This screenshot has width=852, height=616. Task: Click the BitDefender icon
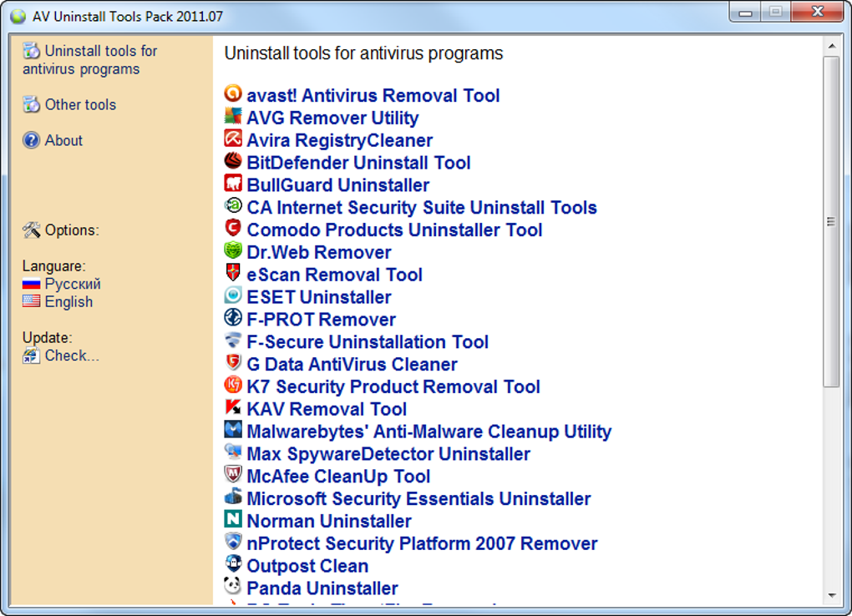coord(233,161)
